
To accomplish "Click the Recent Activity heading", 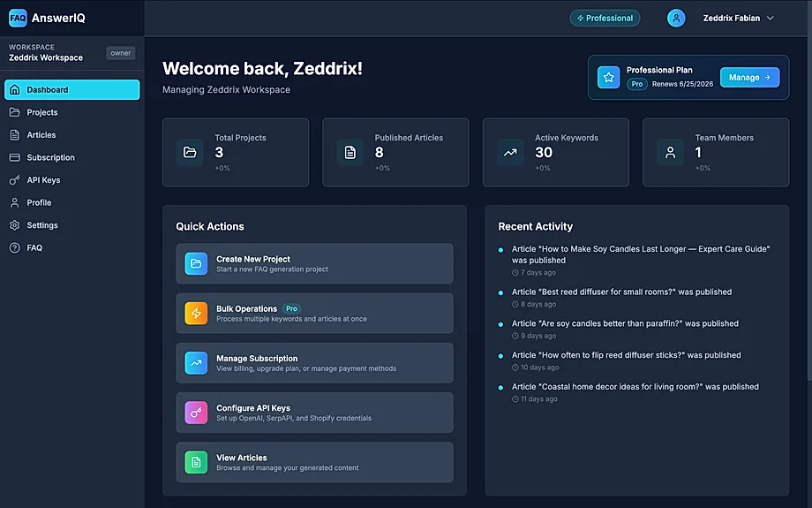I will [x=536, y=226].
